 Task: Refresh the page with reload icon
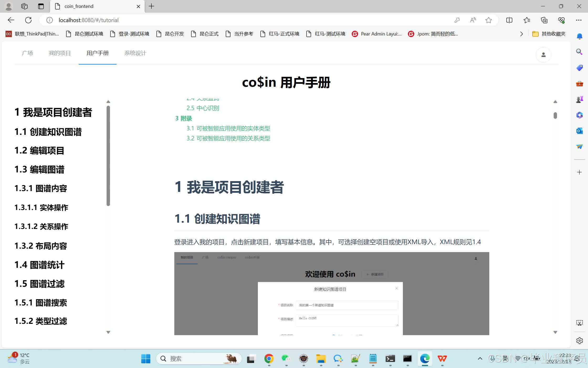pyautogui.click(x=28, y=20)
